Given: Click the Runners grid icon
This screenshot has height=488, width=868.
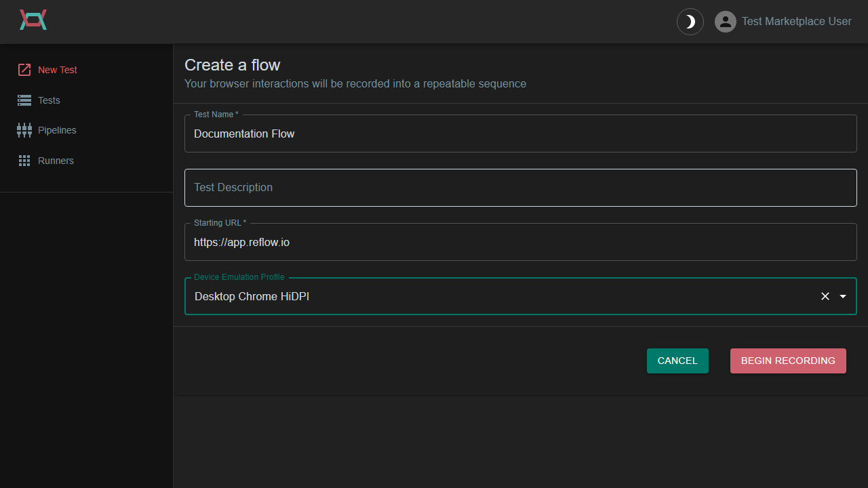Looking at the screenshot, I should pos(24,161).
